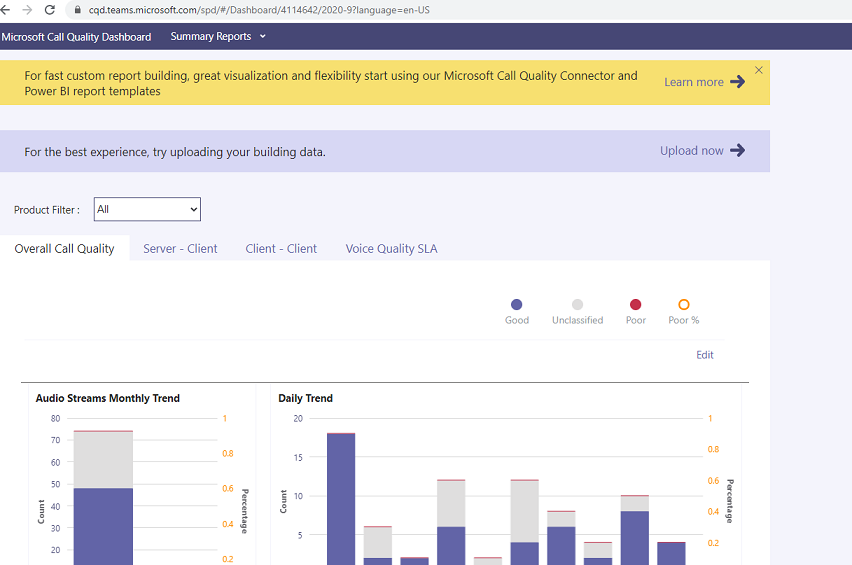Click the Daily Trend chart title
This screenshot has width=852, height=565.
click(305, 398)
